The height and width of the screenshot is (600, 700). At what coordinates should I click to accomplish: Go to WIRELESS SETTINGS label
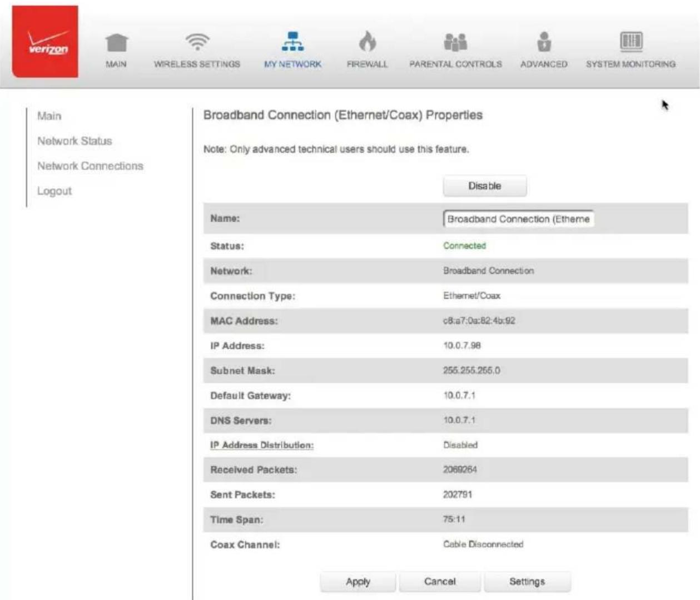197,65
